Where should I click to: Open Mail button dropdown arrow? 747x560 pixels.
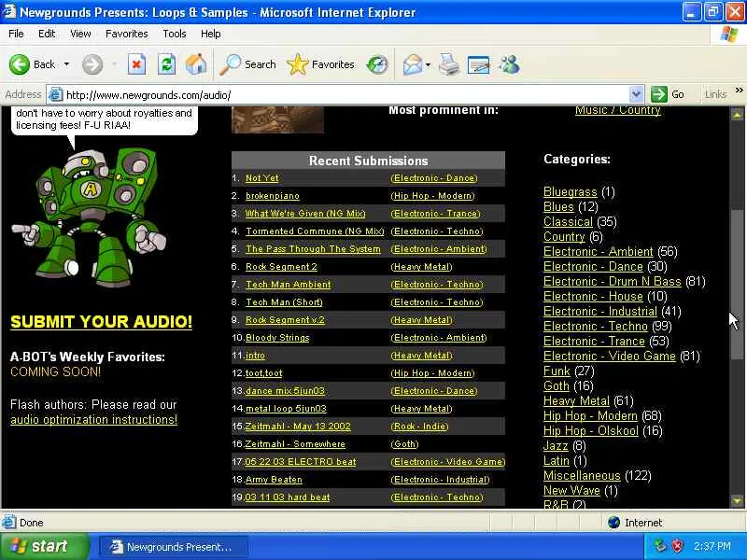429,64
